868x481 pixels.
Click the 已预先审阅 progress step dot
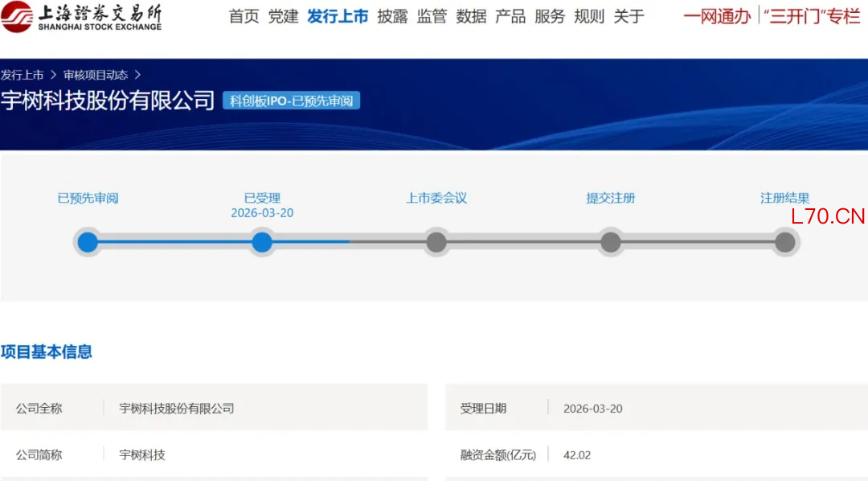[x=88, y=242]
